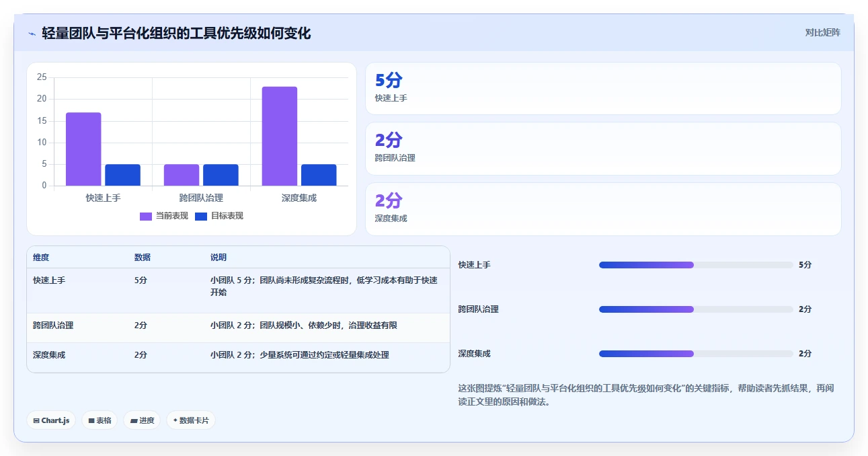
Task: Click the lightning icon beside the title
Action: click(x=32, y=34)
